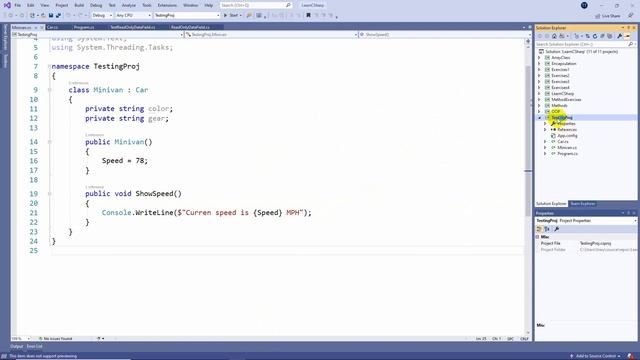Image resolution: width=640 pixels, height=360 pixels.
Task: Open the Analyze menu
Action: (x=129, y=5)
